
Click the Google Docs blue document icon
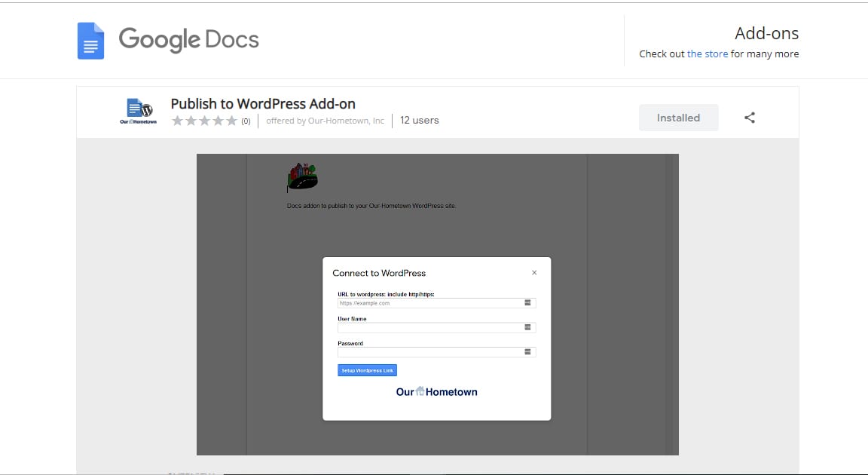coord(90,41)
